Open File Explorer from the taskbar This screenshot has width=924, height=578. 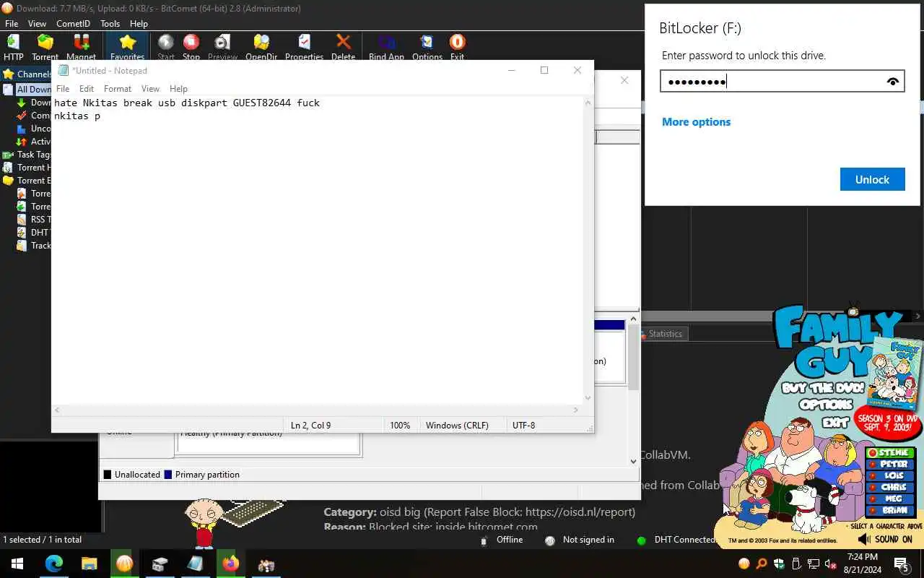(89, 564)
